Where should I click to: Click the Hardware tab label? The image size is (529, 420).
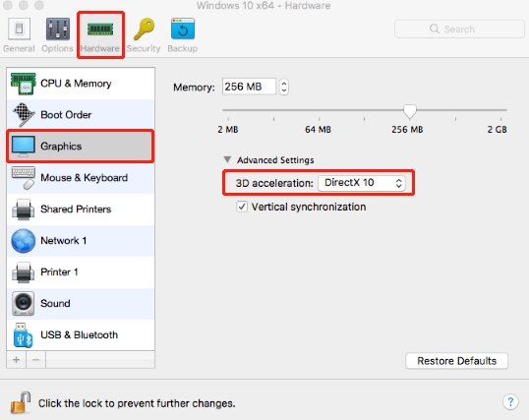[100, 48]
